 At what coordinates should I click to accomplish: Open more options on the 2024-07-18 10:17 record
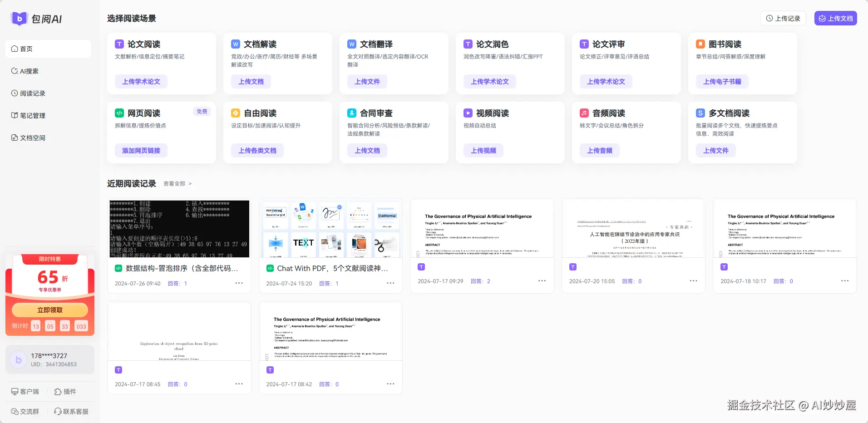[x=845, y=281]
